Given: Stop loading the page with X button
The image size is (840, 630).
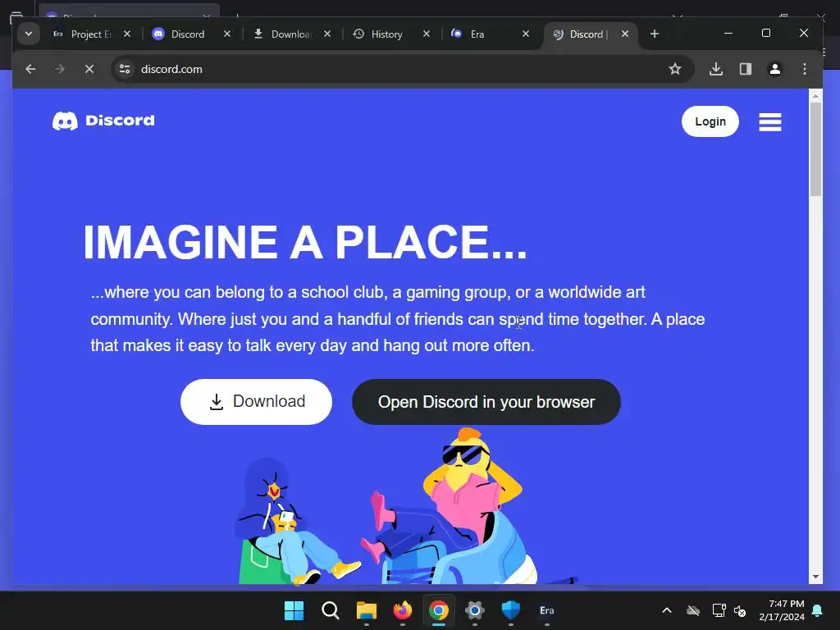Looking at the screenshot, I should coord(89,69).
